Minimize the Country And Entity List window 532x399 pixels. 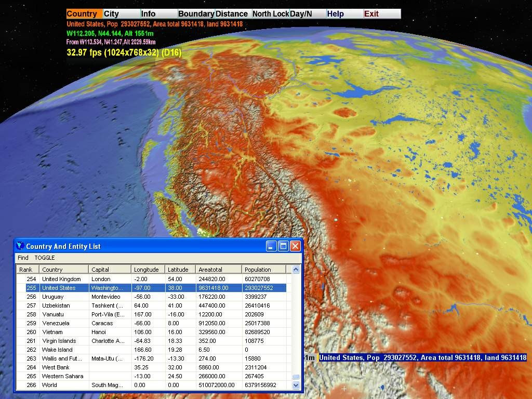click(x=271, y=246)
